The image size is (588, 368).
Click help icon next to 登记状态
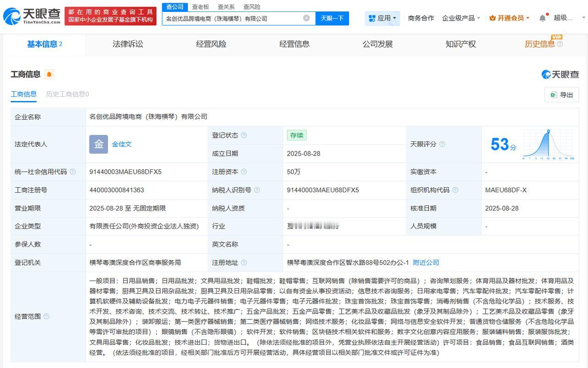point(244,135)
